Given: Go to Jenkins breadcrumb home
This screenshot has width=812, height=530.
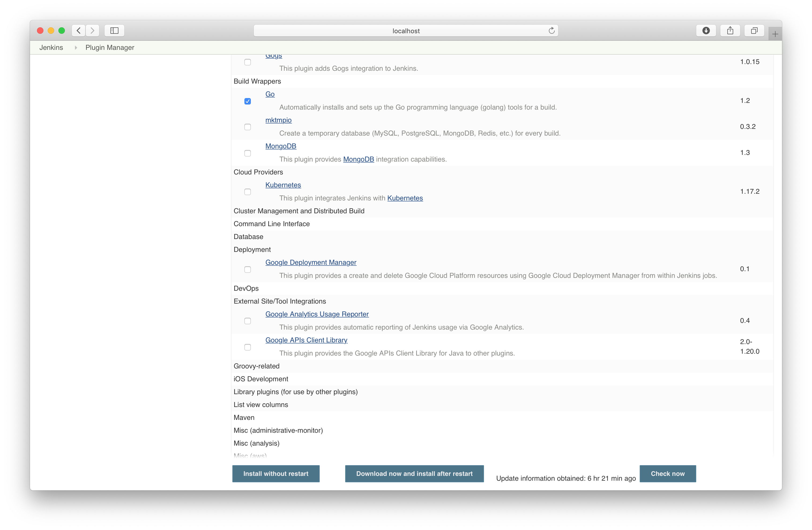Looking at the screenshot, I should pos(51,48).
